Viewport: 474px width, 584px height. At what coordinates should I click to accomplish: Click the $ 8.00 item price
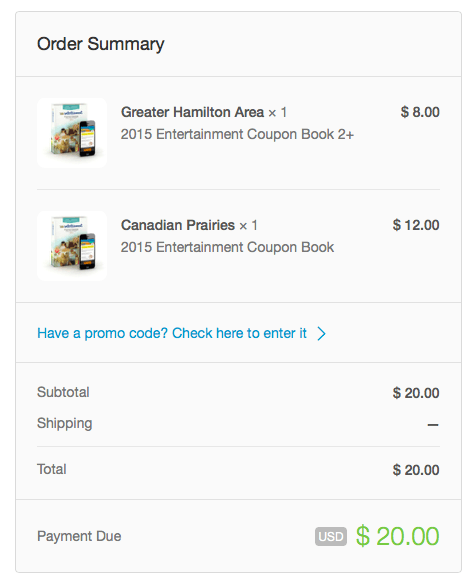pyautogui.click(x=420, y=112)
